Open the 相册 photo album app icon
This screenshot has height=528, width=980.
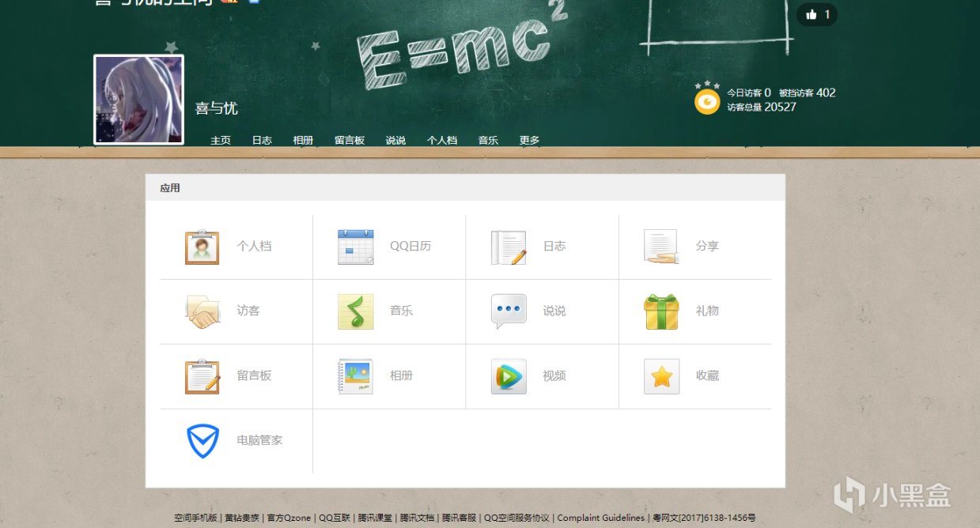[x=355, y=376]
